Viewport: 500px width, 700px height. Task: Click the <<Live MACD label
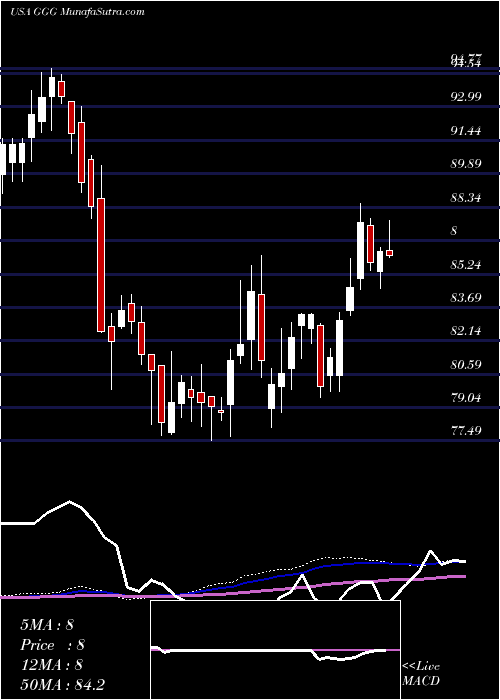coord(421,674)
